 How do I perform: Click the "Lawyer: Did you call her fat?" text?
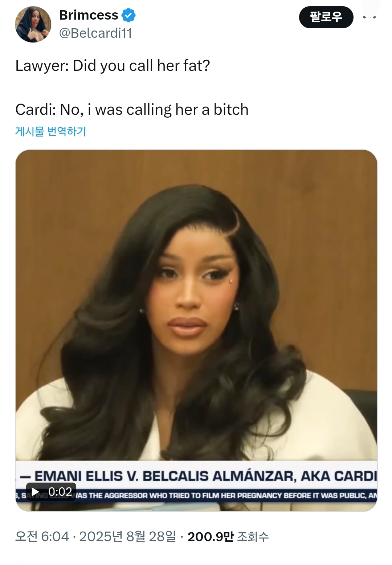pyautogui.click(x=113, y=66)
